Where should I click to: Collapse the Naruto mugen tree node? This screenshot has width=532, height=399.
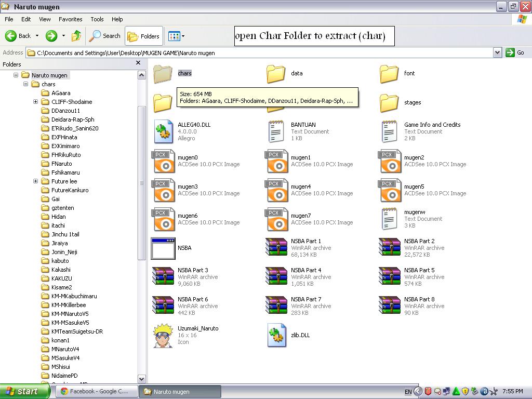coord(16,75)
